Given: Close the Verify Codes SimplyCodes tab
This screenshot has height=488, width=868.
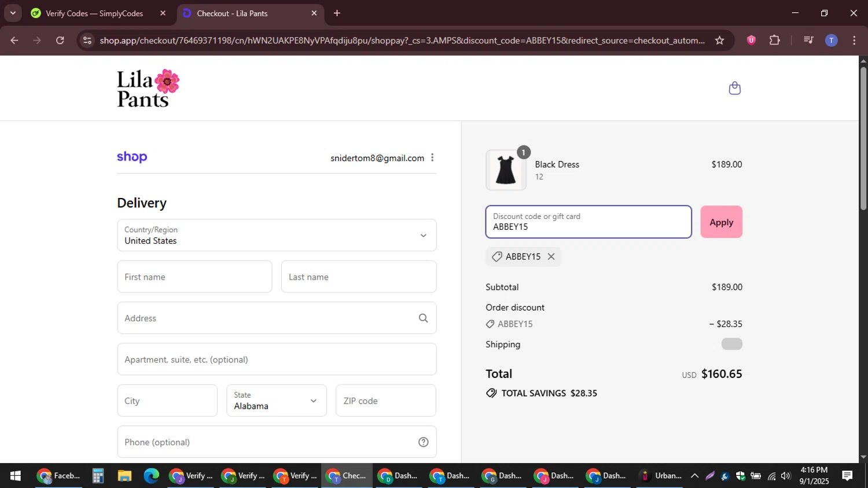Looking at the screenshot, I should pyautogui.click(x=163, y=13).
